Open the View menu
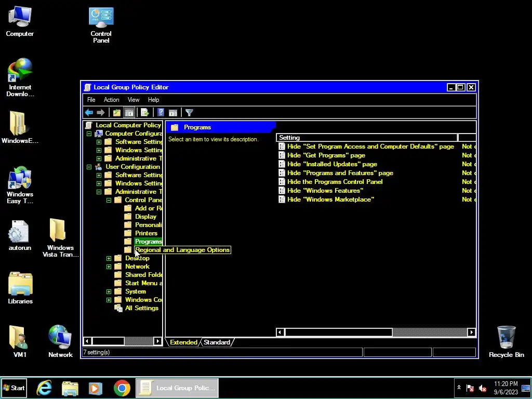Viewport: 532px width, 399px height. pyautogui.click(x=134, y=100)
